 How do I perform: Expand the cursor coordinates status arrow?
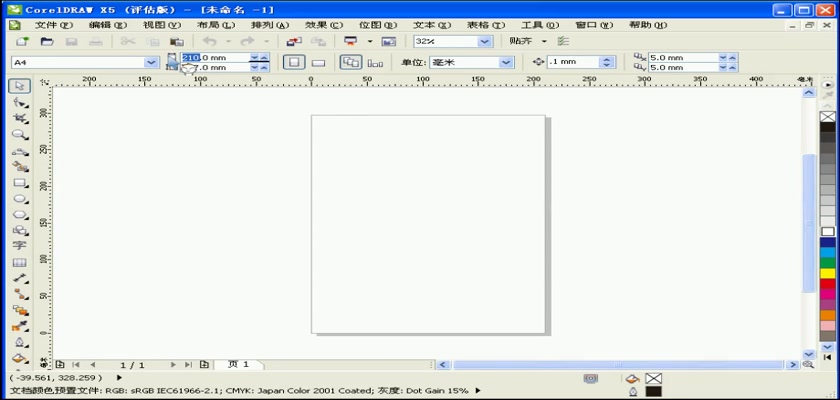(119, 378)
